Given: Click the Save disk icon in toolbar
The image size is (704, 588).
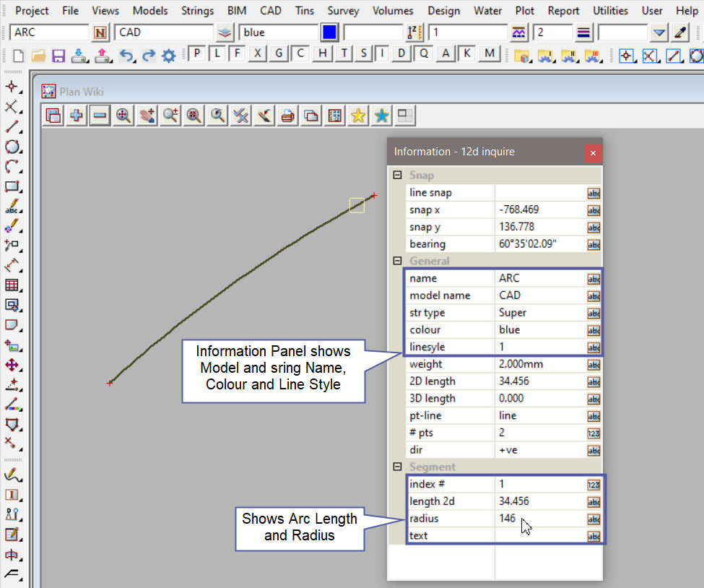Looking at the screenshot, I should tap(58, 56).
